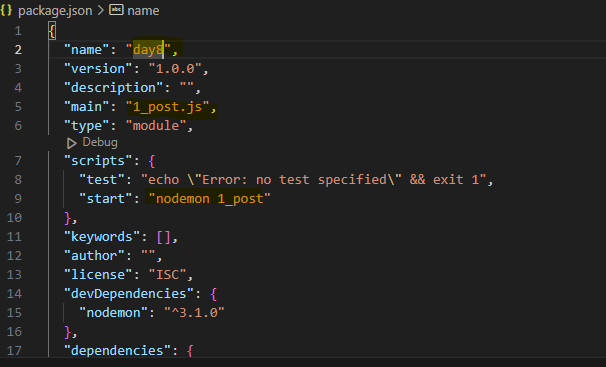Click the "description" key
This screenshot has height=367, width=606.
[114, 88]
